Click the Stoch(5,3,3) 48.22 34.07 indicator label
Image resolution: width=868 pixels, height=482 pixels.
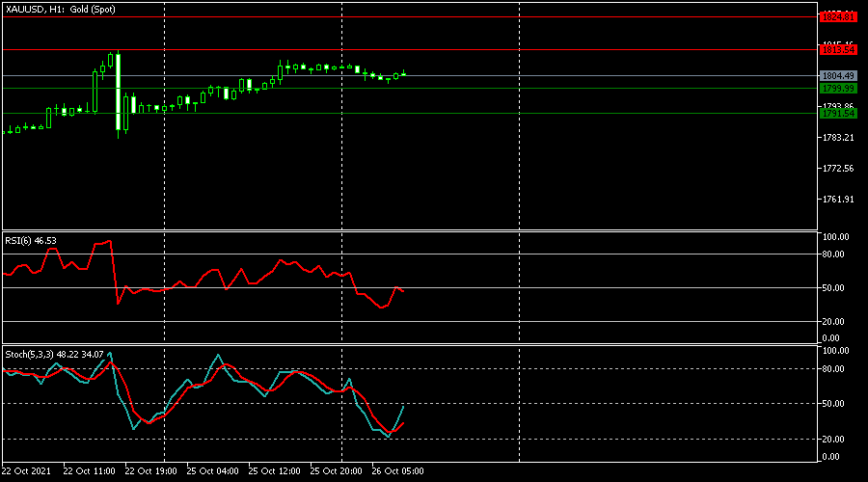pos(54,355)
